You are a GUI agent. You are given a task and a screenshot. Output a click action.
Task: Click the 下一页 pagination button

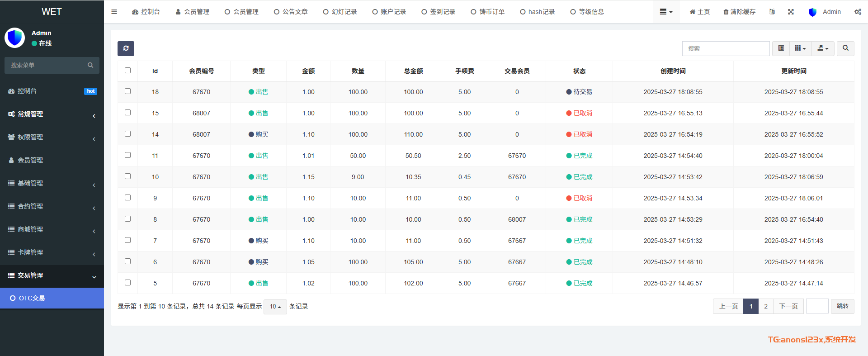tap(788, 306)
